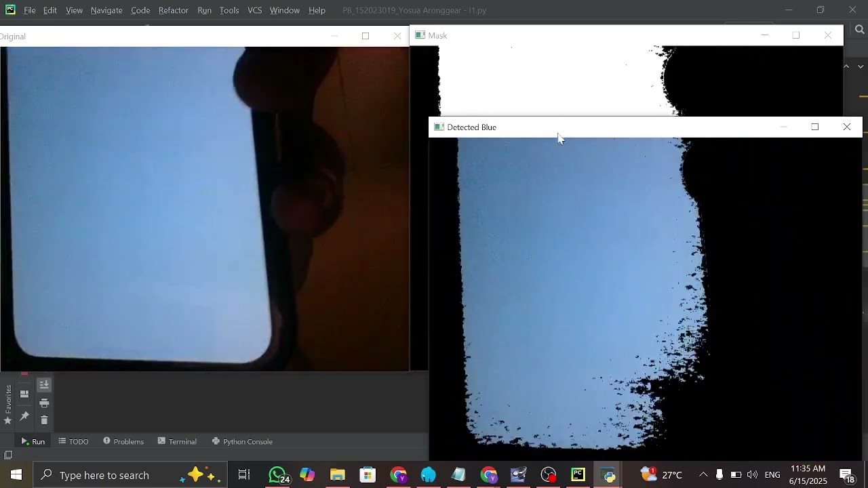The height and width of the screenshot is (488, 868).
Task: Open the Tools menu
Action: 229,10
